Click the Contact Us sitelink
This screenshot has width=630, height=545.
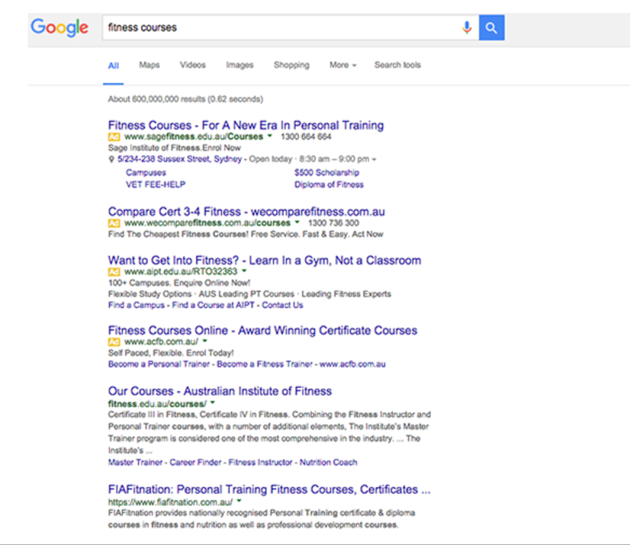coord(282,305)
